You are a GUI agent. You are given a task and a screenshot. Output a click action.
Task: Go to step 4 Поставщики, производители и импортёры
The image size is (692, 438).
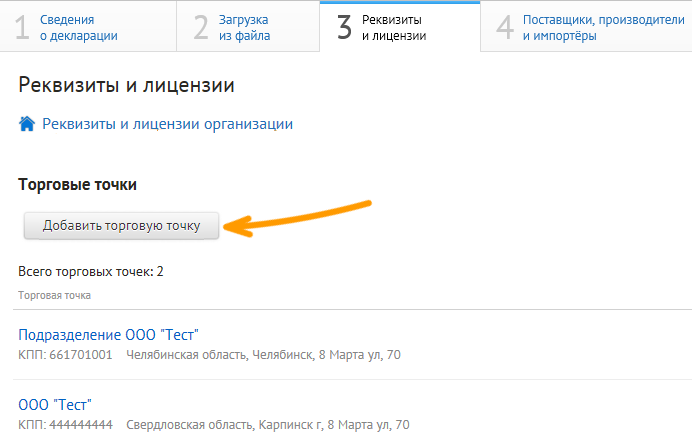click(586, 27)
